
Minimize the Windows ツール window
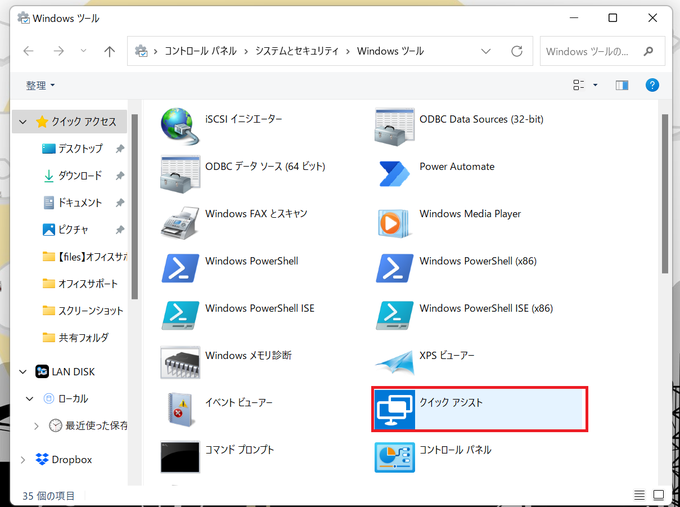point(574,18)
